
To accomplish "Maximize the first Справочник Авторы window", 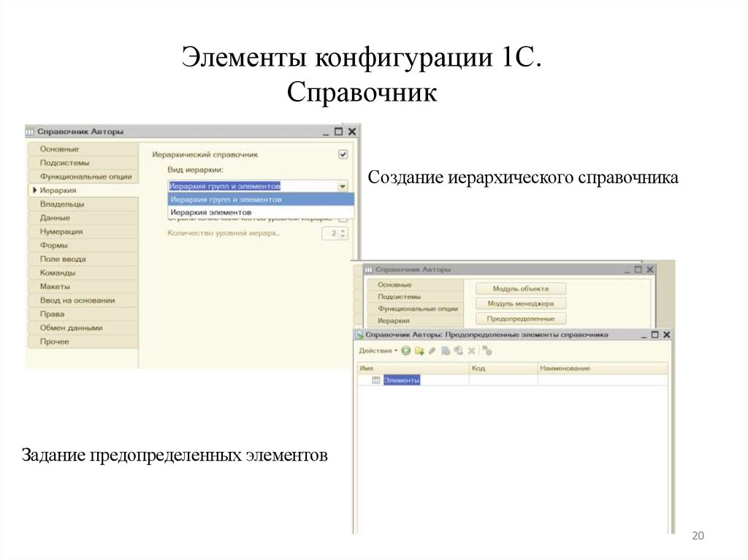I will (339, 131).
